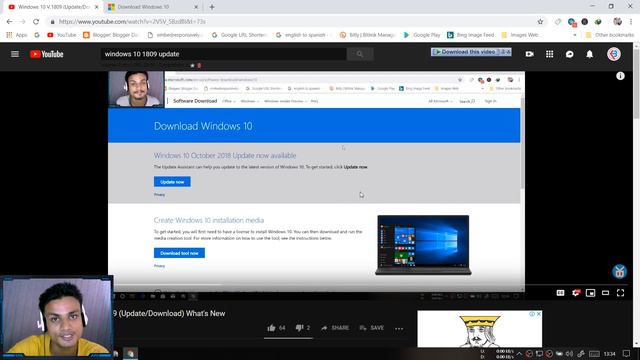Toggle subtitles on the video player
The width and height of the screenshot is (640, 360).
[560, 293]
